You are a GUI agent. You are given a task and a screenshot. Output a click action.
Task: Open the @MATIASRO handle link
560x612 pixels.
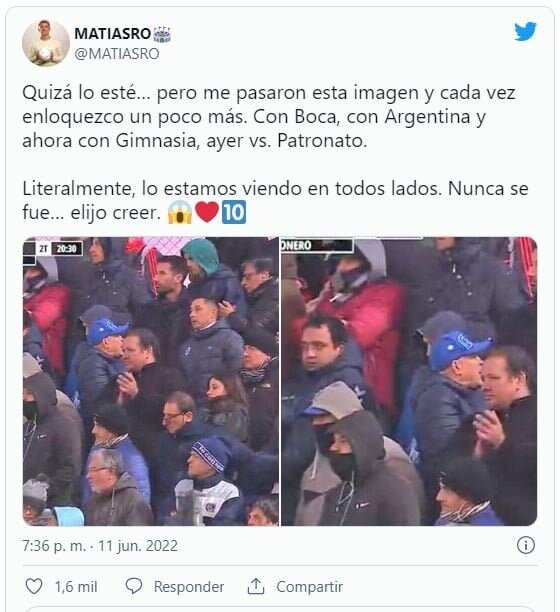click(117, 54)
